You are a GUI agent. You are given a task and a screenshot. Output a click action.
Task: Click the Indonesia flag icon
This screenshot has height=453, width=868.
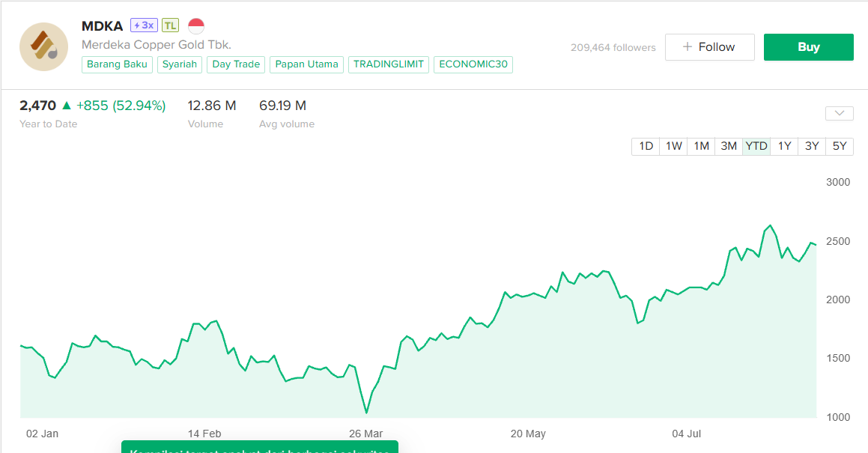click(x=196, y=26)
